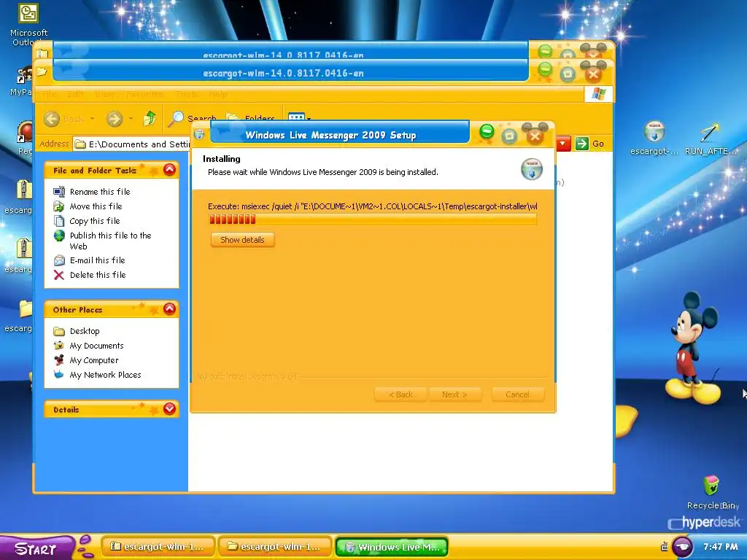The width and height of the screenshot is (747, 560).
Task: Click My Network Places icon
Action: [59, 375]
